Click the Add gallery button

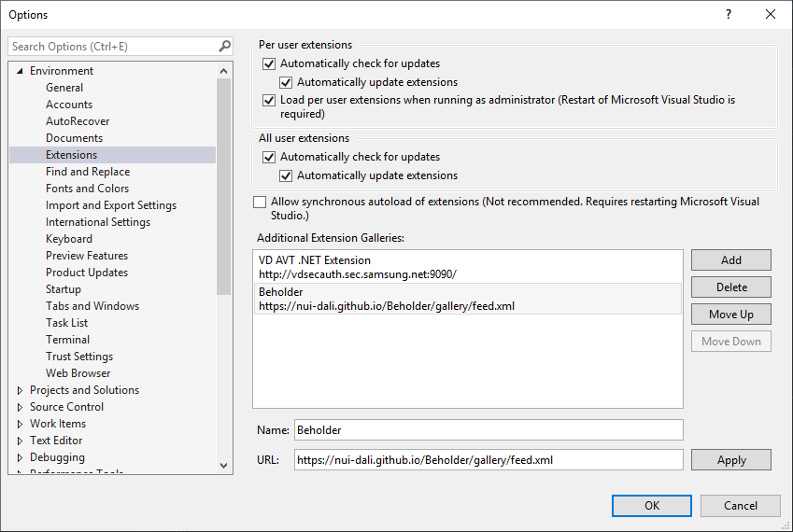pyautogui.click(x=730, y=260)
